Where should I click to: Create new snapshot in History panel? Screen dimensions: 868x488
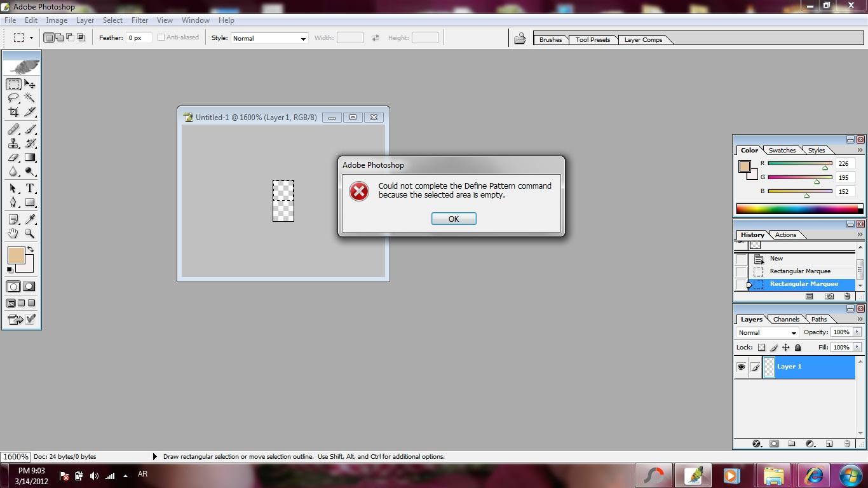[829, 296]
